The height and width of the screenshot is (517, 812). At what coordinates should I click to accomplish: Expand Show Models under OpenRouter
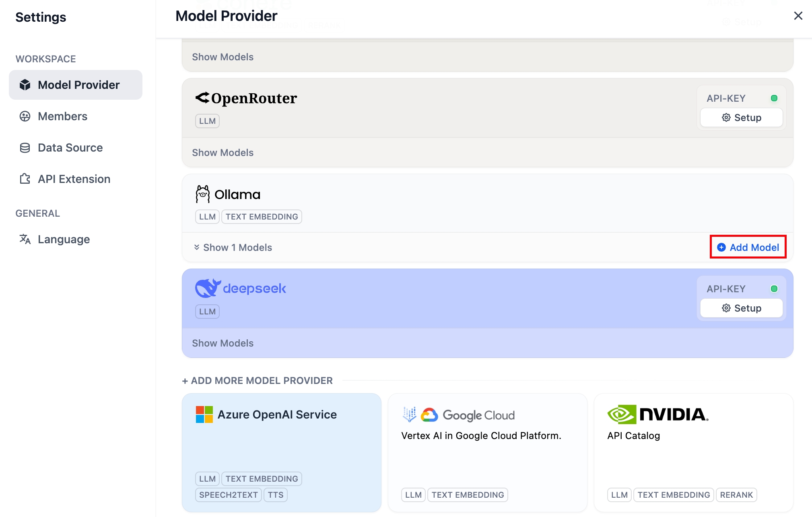223,152
